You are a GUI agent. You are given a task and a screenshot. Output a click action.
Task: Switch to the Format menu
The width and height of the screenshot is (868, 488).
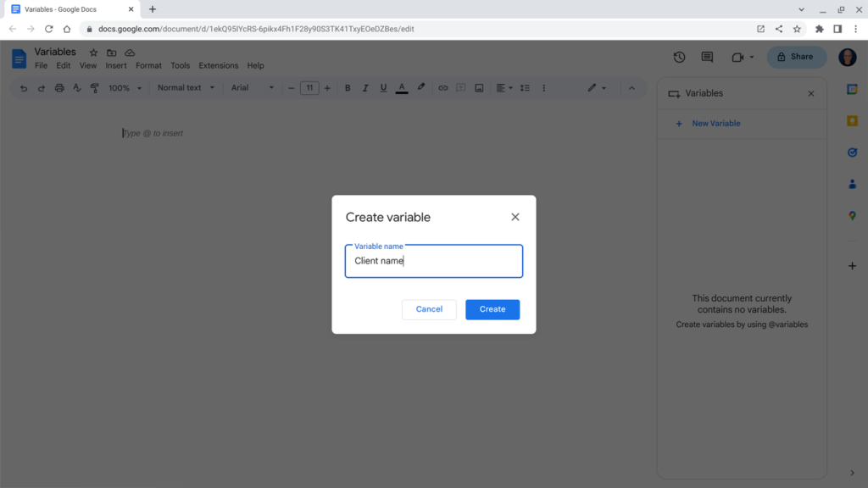coord(148,65)
